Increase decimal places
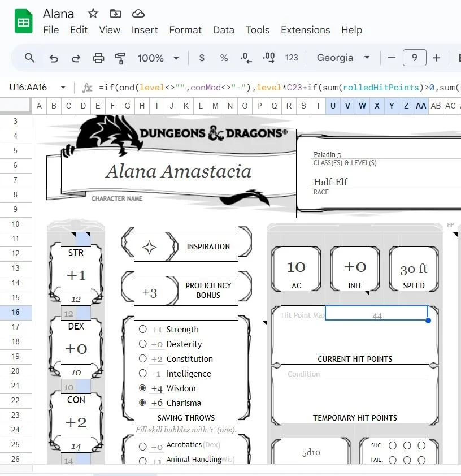This screenshot has width=461, height=476. tap(269, 58)
